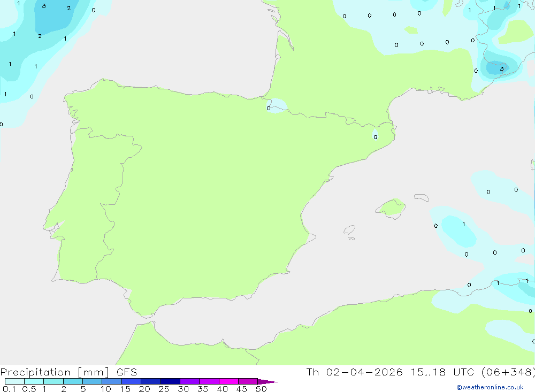Select the 0.1–0.5 mm lightest legend swatch
The width and height of the screenshot is (535, 392).
coord(14,381)
